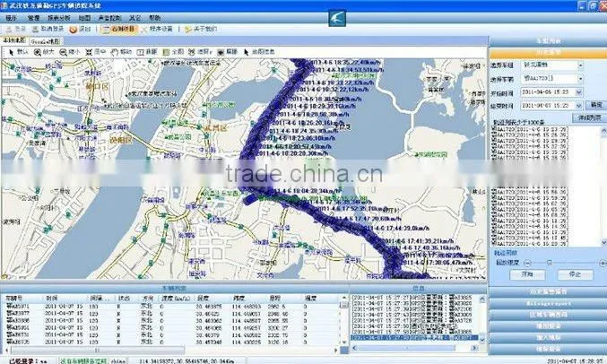Screen dimensions: 607x364
Task: Open the 管理 menu
Action: (x=34, y=18)
